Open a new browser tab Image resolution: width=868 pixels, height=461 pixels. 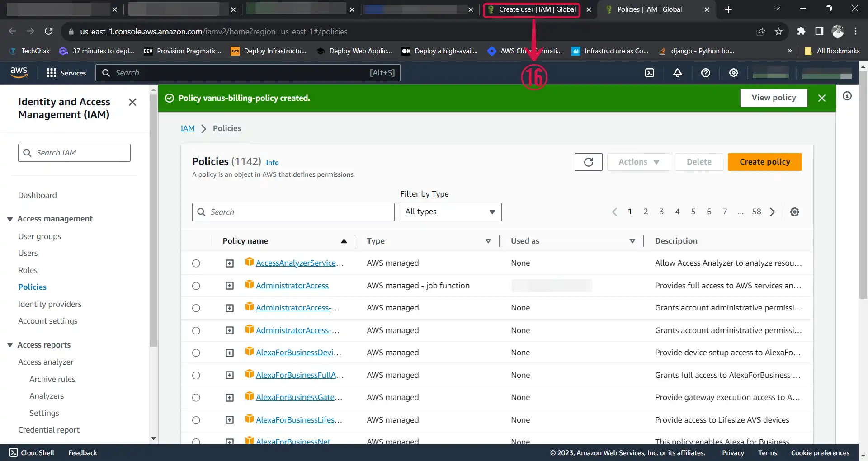coord(728,9)
